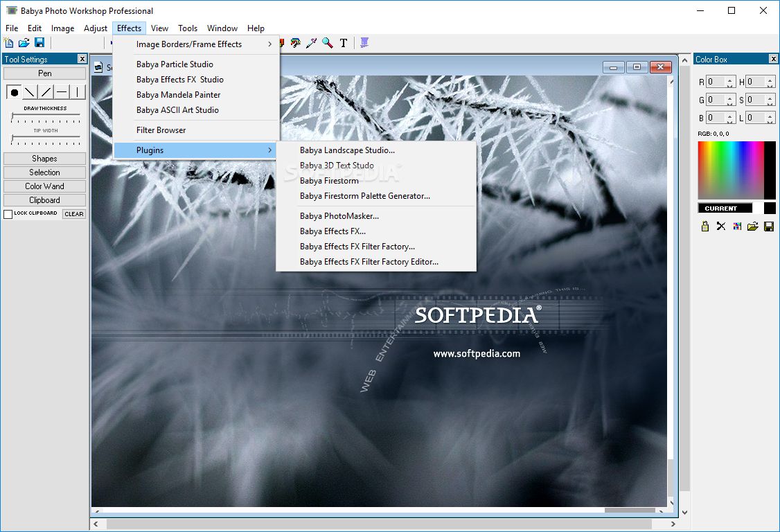Adjust the L value spinner
Viewport: 780px width, 532px height.
[770, 118]
